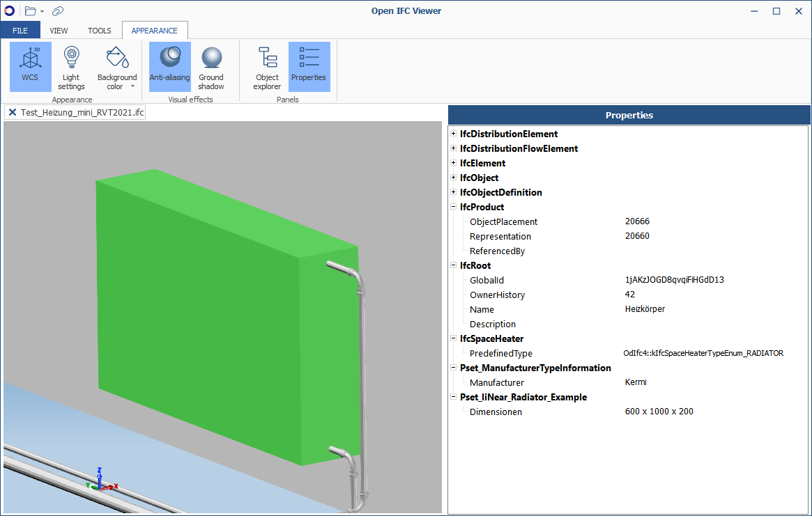Open the Background color dropdown
812x516 pixels.
[x=116, y=67]
